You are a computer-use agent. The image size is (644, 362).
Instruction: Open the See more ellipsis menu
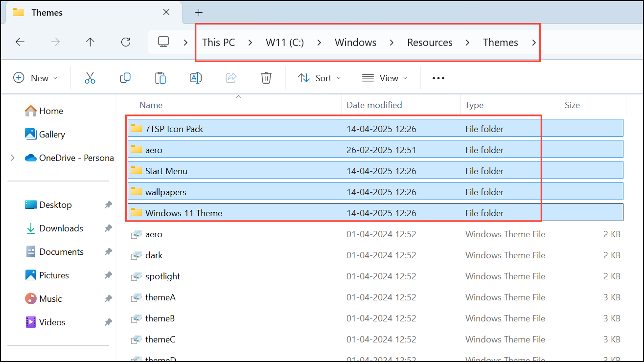pos(438,78)
